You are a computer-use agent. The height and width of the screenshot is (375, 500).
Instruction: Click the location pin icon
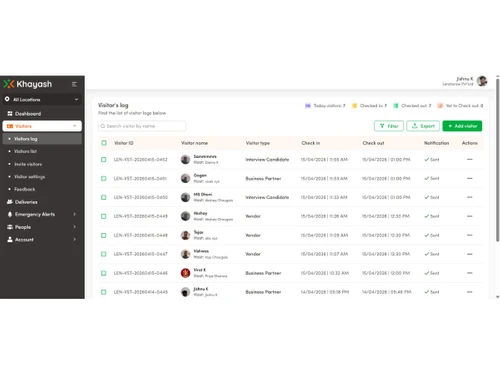tap(7, 99)
